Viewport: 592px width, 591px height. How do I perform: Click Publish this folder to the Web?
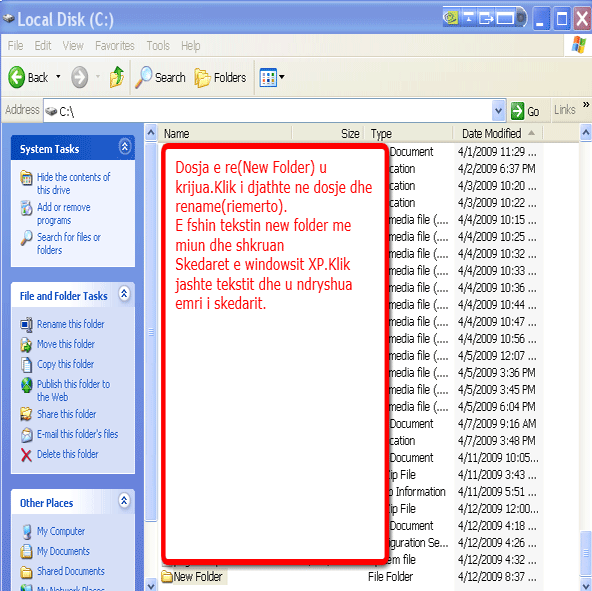coord(73,390)
